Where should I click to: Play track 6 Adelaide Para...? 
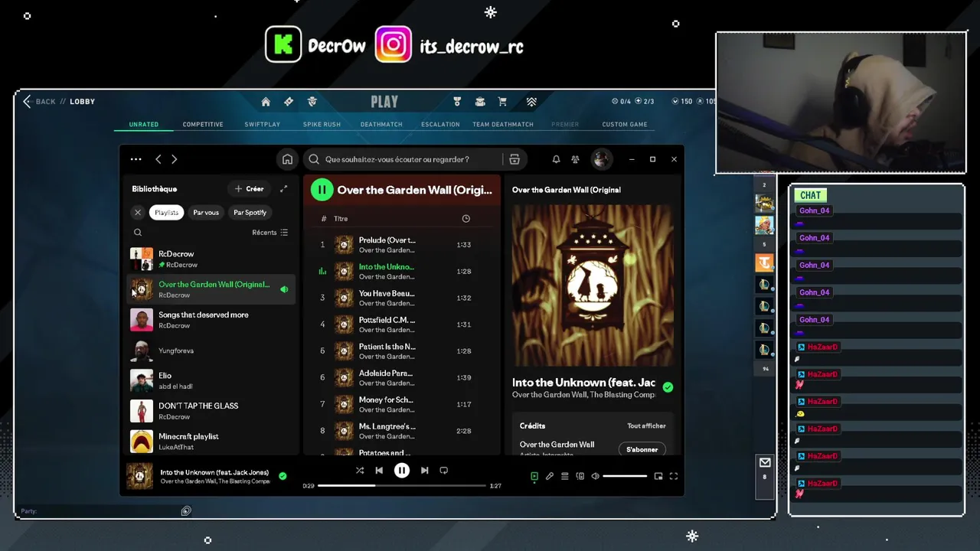point(402,377)
